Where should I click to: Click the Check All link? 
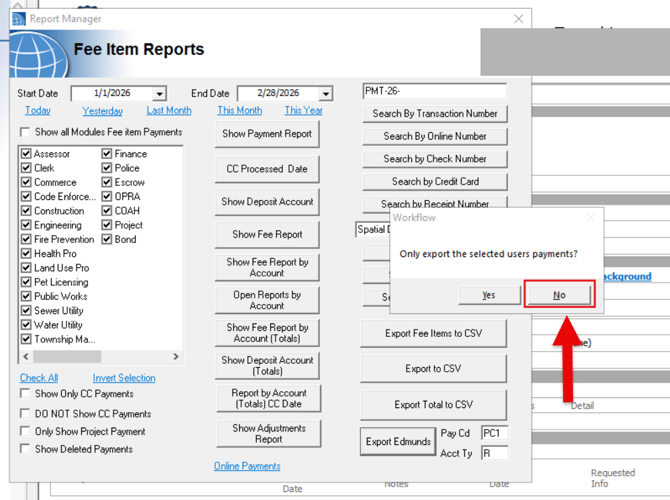pyautogui.click(x=39, y=378)
